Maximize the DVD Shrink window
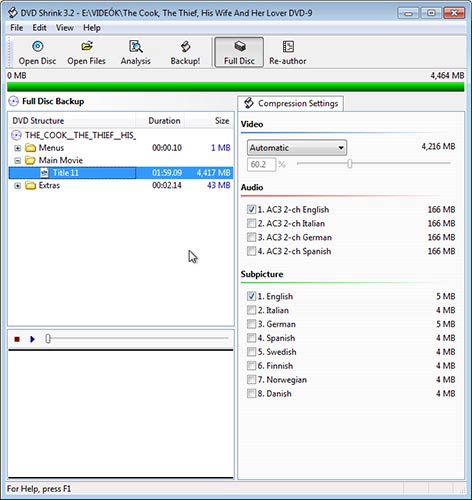Viewport: 472px width, 500px height. [431, 13]
